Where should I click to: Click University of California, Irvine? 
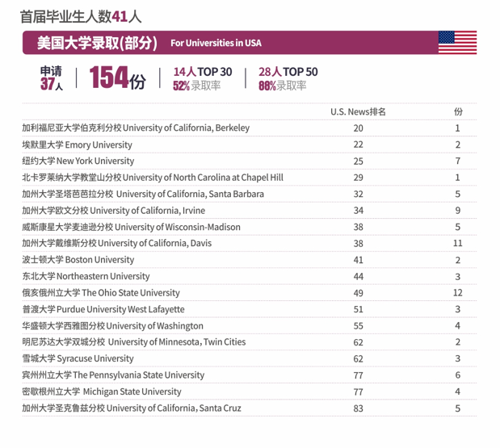click(x=148, y=211)
